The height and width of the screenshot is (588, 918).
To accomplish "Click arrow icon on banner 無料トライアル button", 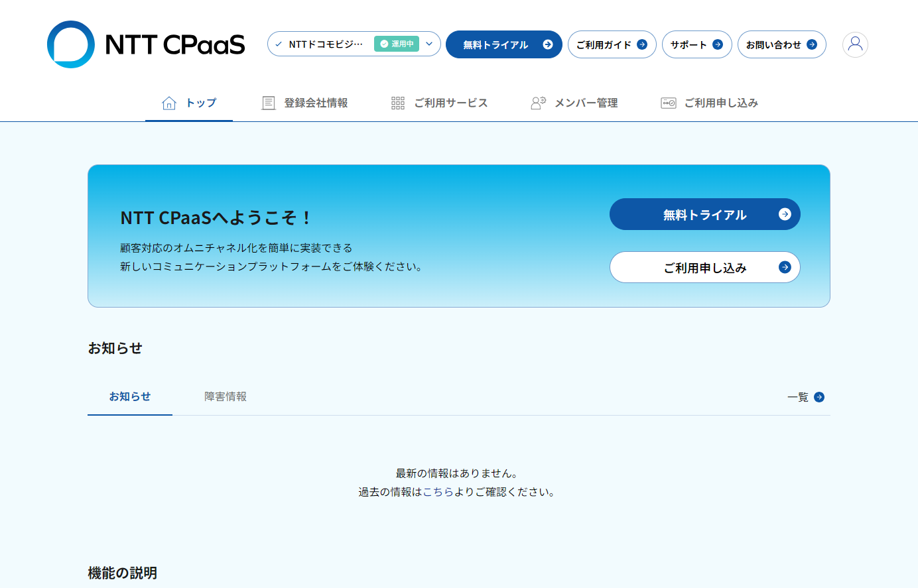I will tap(785, 214).
